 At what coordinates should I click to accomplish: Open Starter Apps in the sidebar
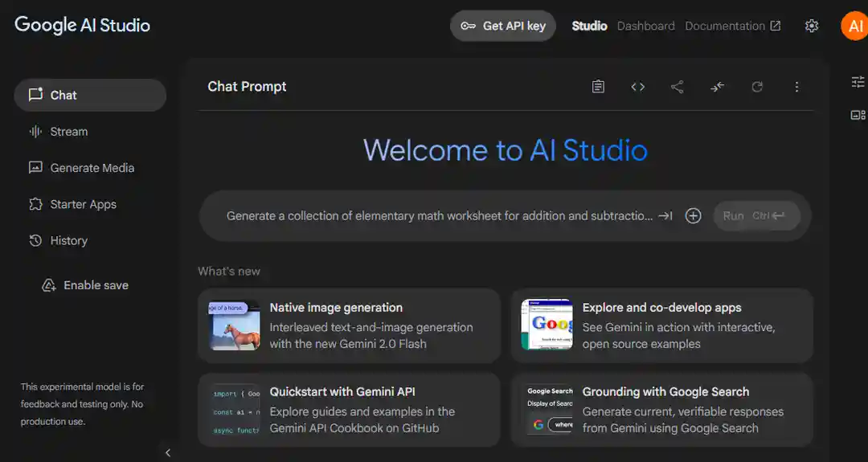click(x=90, y=204)
